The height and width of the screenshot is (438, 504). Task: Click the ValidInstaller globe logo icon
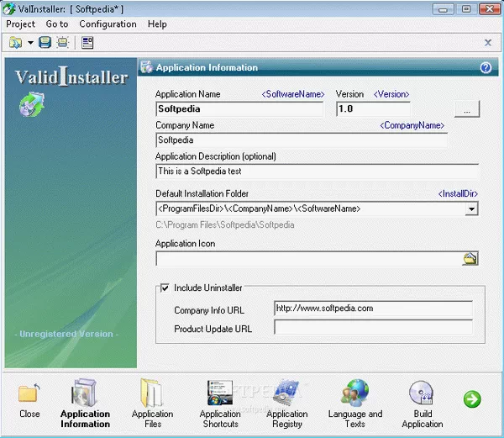(32, 104)
